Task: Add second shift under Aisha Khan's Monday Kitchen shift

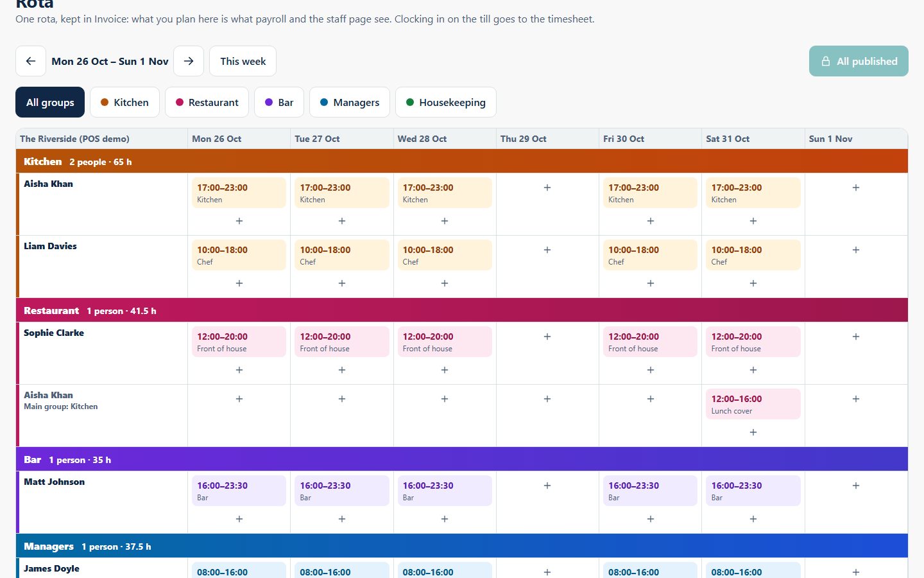Action: click(239, 221)
